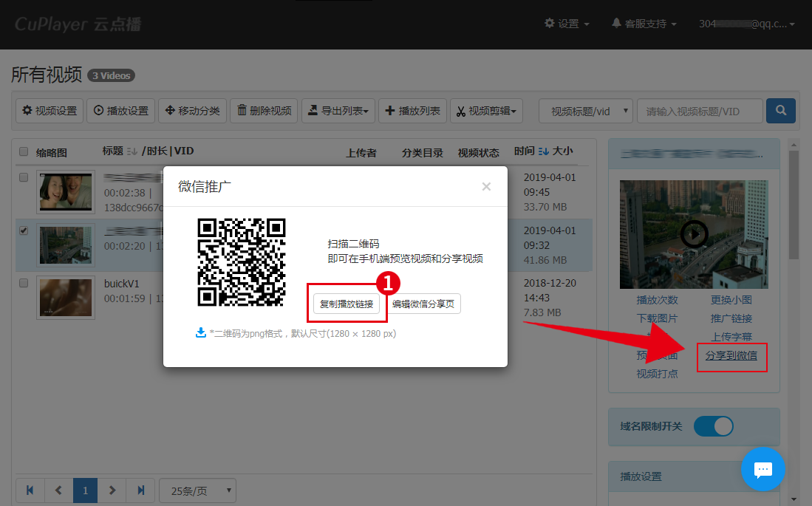
Task: Click the blue search magnifier button
Action: coord(780,111)
